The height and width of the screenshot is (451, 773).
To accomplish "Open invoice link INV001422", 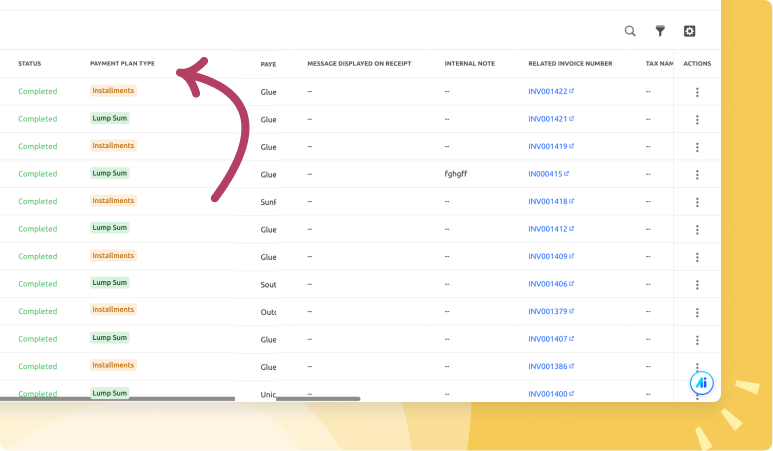I will (x=548, y=92).
